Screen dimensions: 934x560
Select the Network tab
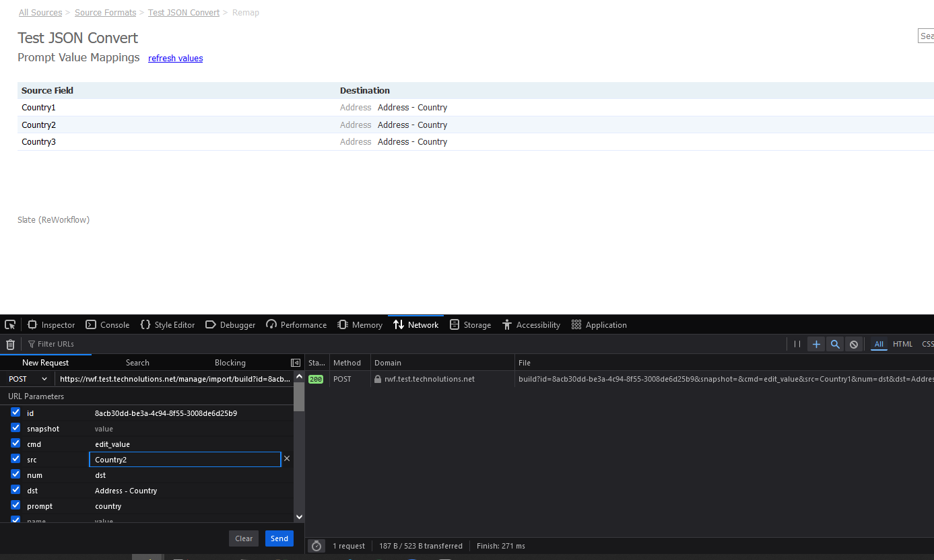(x=416, y=324)
